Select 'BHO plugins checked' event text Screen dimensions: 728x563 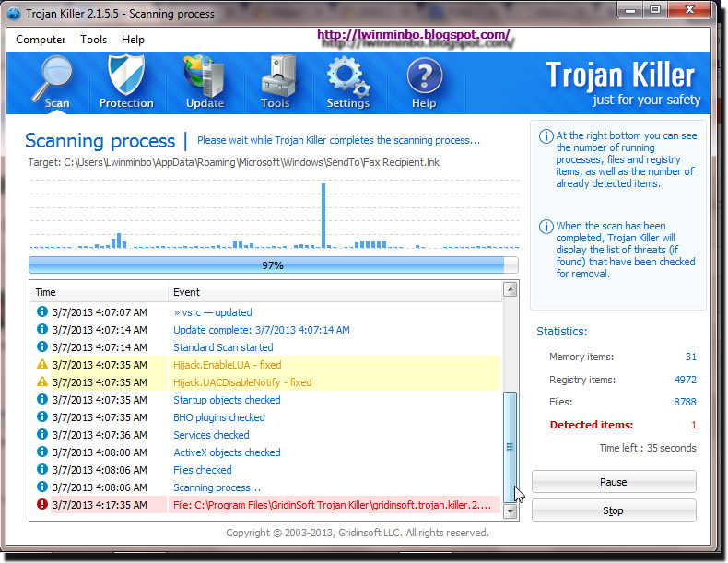click(219, 417)
